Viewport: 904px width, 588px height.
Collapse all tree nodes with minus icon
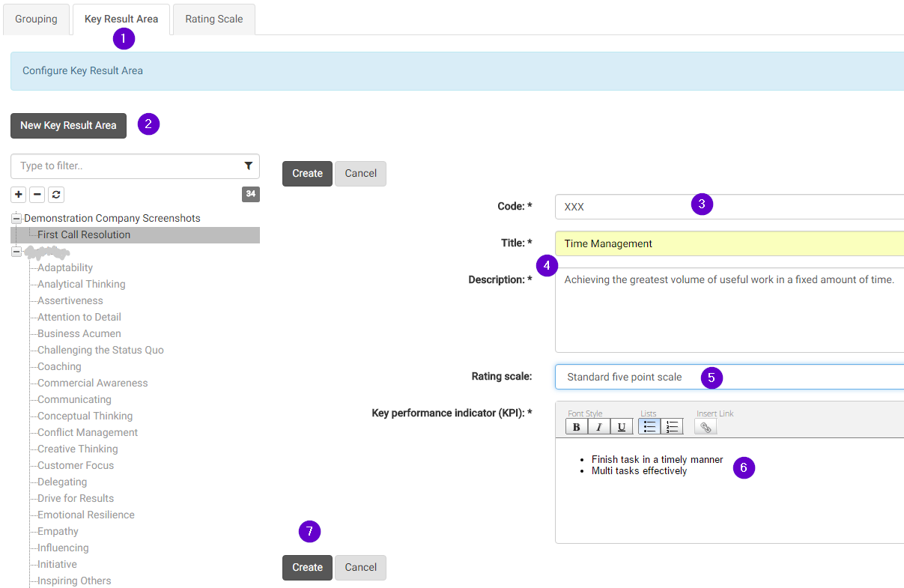click(x=37, y=195)
